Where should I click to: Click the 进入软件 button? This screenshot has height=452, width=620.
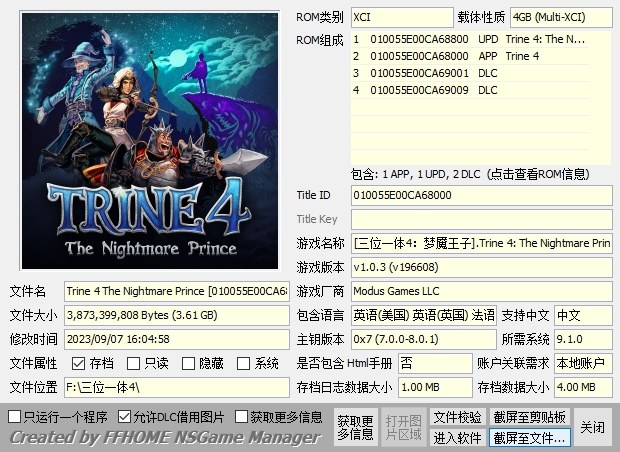pyautogui.click(x=457, y=438)
